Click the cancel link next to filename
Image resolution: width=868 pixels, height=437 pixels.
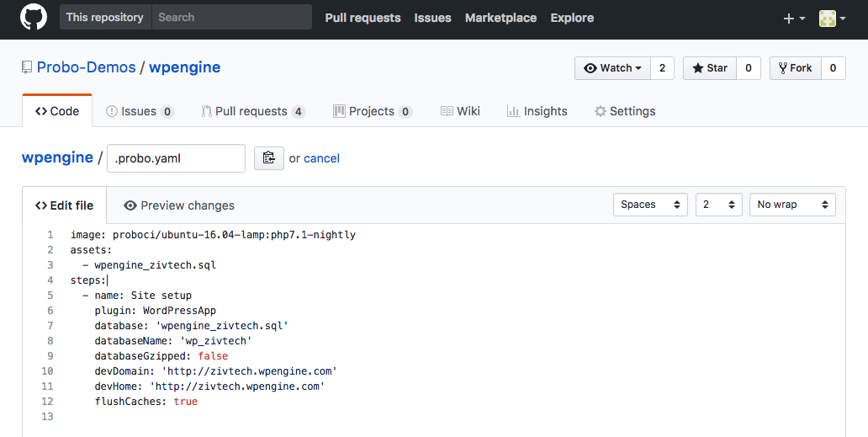click(321, 158)
